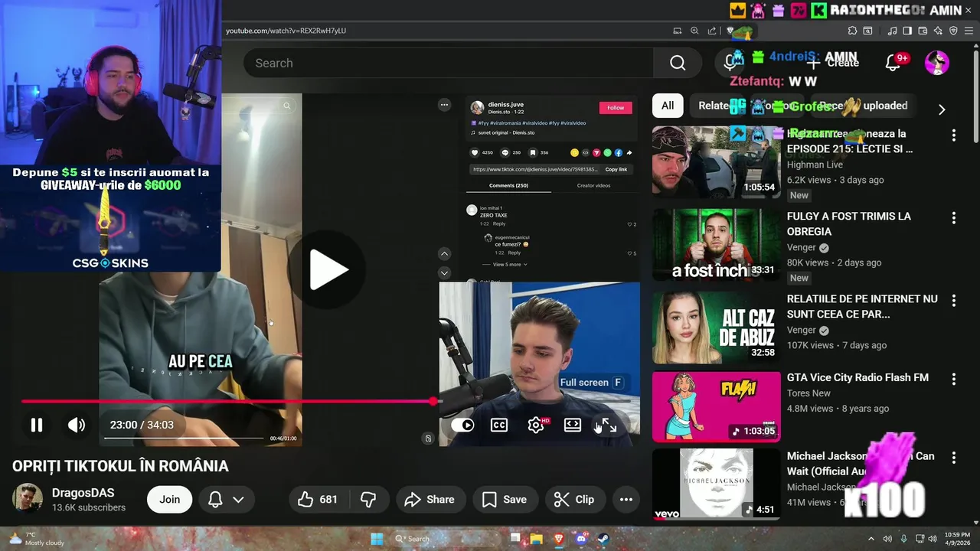980x551 pixels.
Task: Open browser hamburger main menu
Action: (969, 31)
